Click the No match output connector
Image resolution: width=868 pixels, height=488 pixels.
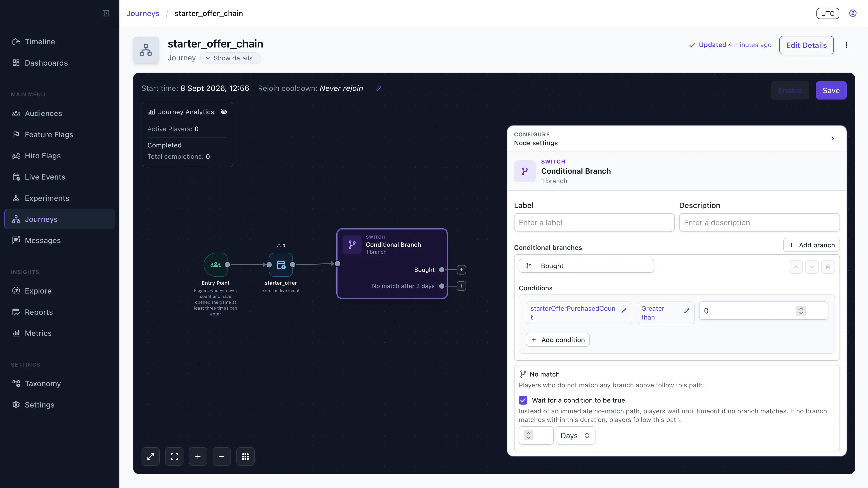(442, 286)
